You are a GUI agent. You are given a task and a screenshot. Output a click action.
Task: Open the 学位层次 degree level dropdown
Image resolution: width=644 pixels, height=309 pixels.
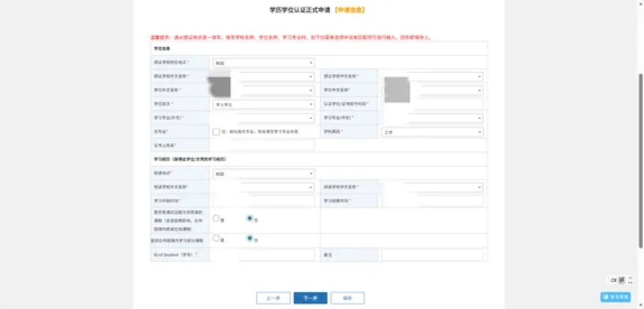(264, 104)
